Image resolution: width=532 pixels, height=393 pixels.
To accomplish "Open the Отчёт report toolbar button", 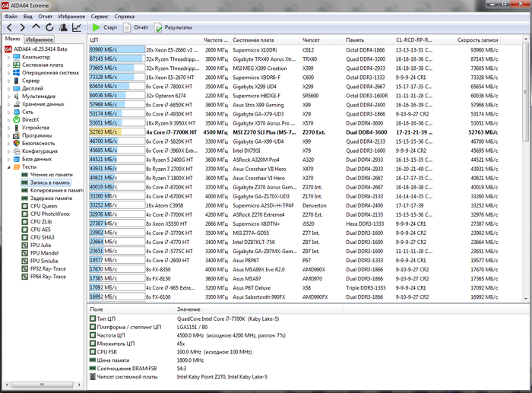I will 136,27.
